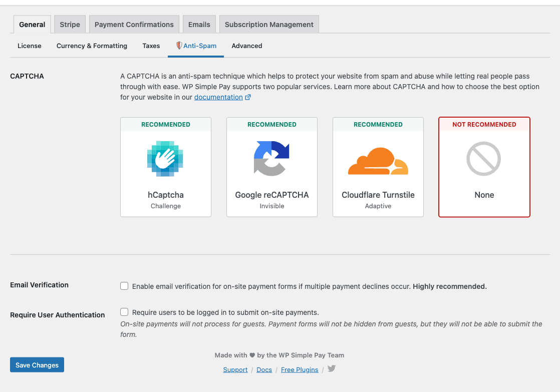560x392 pixels.
Task: Switch to Currency & Formatting sub-tab
Action: 92,46
